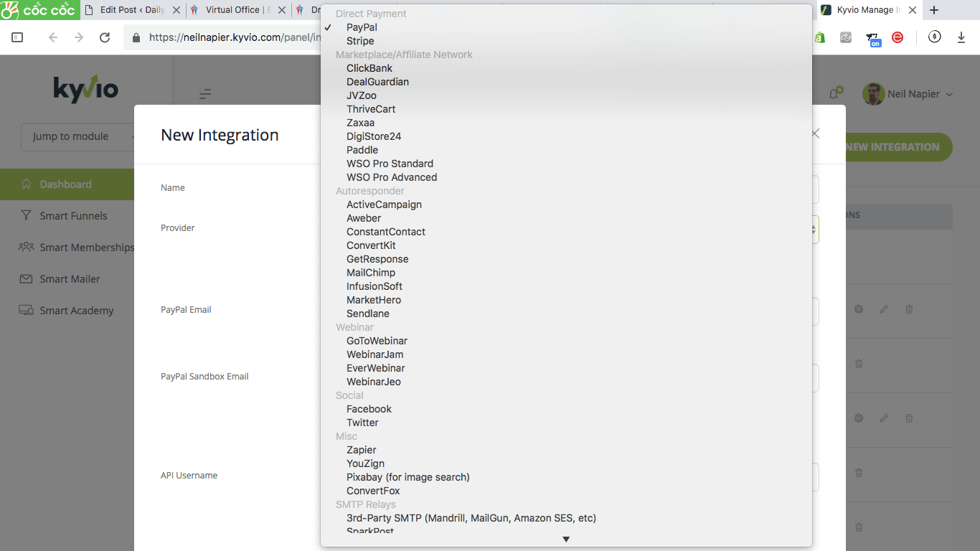Image resolution: width=980 pixels, height=551 pixels.
Task: Click the site lock icon in address bar
Action: (x=136, y=37)
